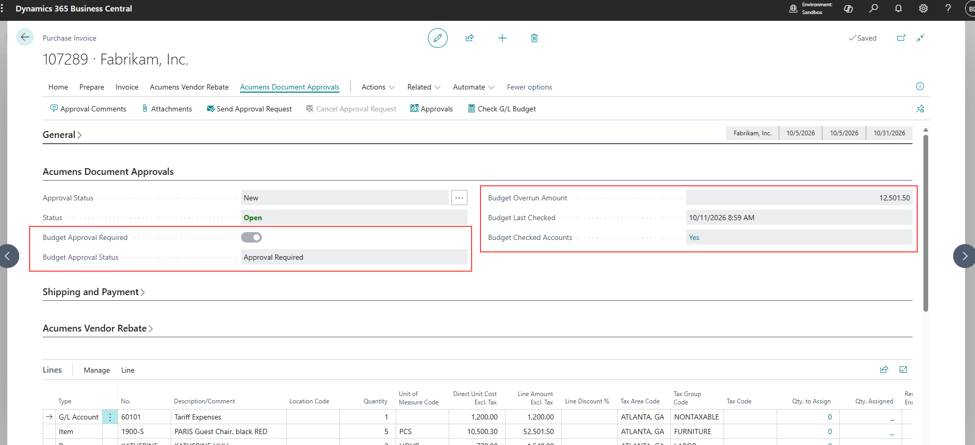Click the Approval Status field showing New
This screenshot has width=975, height=445.
344,198
